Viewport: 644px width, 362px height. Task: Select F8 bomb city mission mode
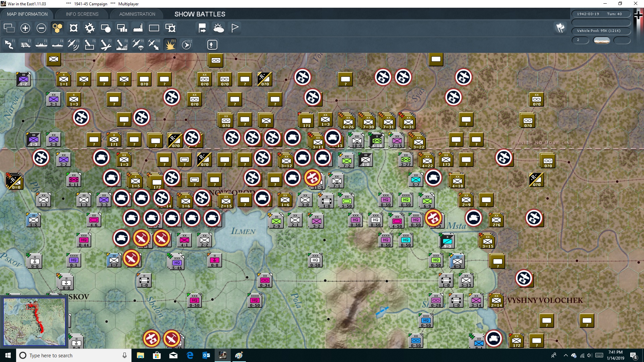121,44
